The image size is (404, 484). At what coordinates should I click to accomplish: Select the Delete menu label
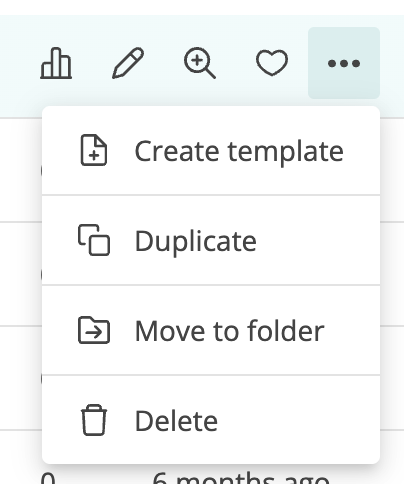(176, 421)
